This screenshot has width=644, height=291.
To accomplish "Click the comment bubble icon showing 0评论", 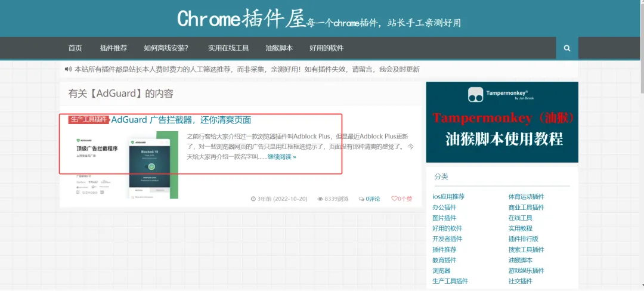I will (x=361, y=199).
